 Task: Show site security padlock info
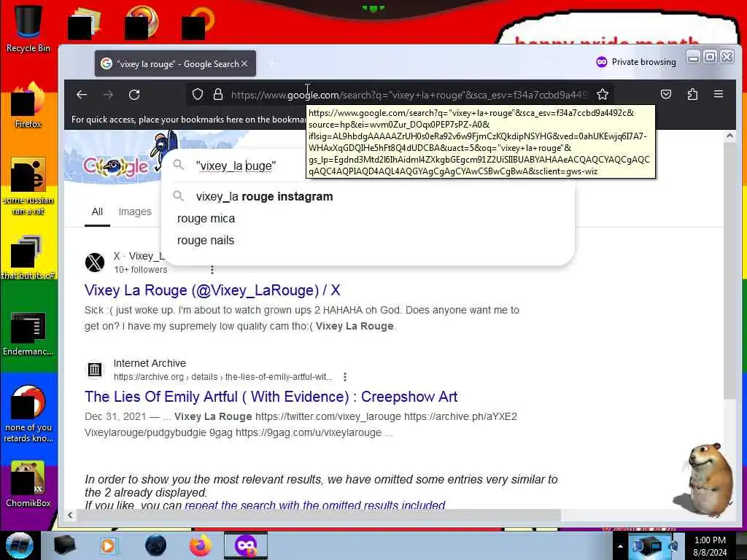point(218,94)
